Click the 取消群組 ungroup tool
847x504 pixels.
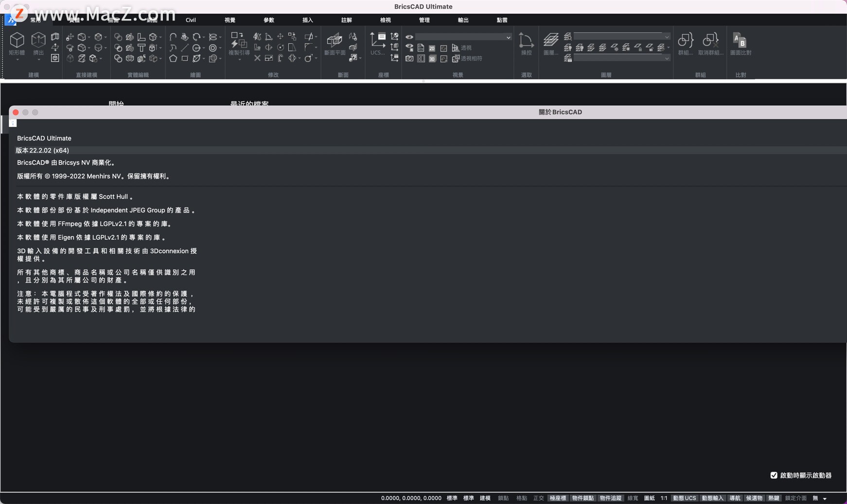point(710,43)
